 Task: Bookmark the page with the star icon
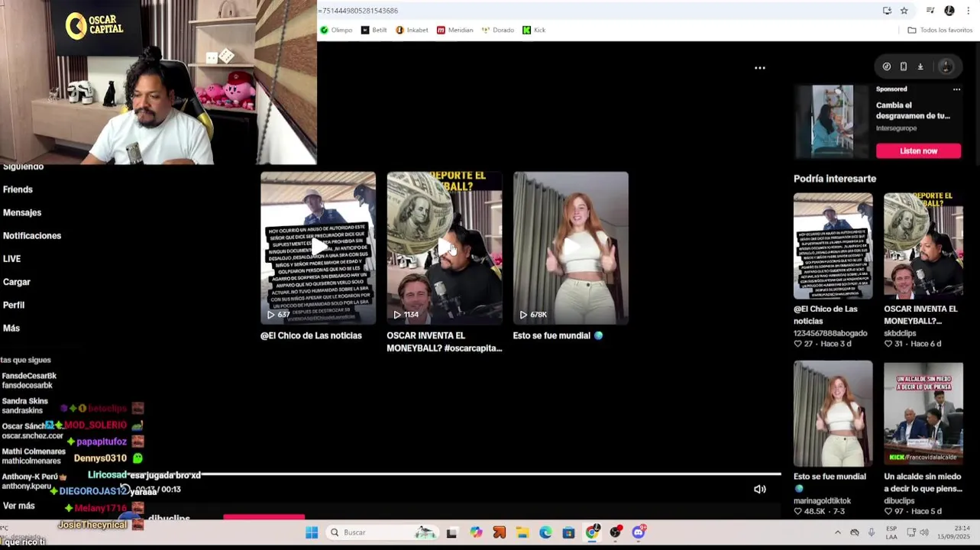coord(904,11)
